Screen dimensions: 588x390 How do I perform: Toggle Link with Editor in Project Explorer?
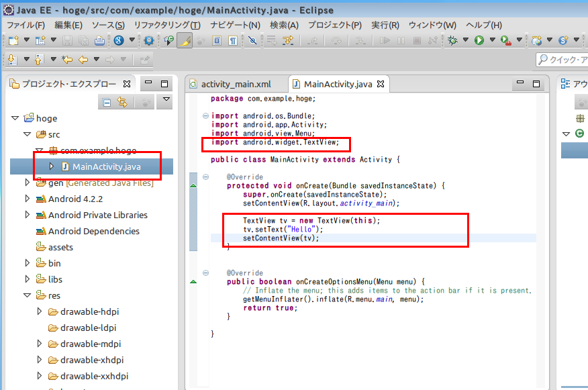(122, 102)
